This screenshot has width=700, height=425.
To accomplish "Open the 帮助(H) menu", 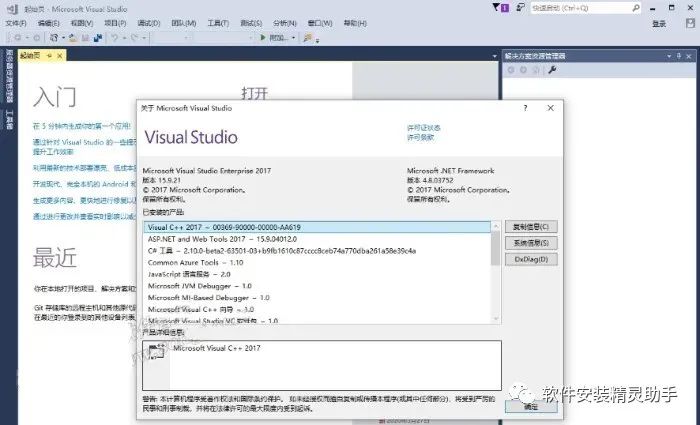I will (355, 23).
